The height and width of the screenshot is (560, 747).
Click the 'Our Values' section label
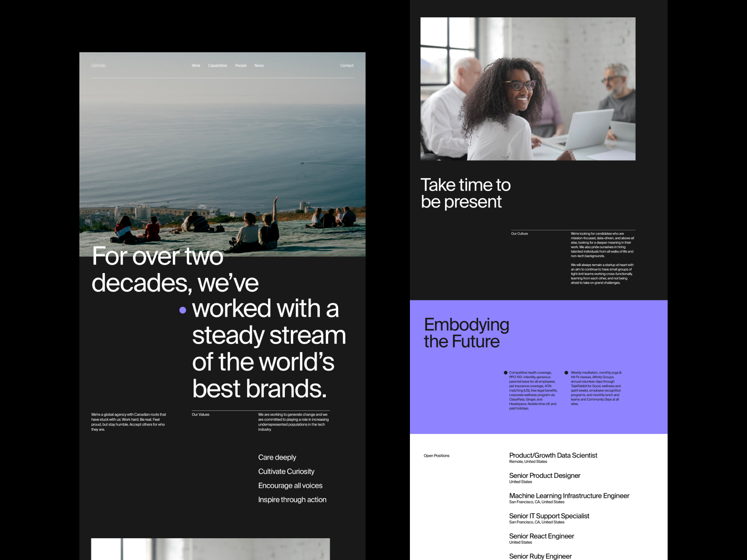200,413
